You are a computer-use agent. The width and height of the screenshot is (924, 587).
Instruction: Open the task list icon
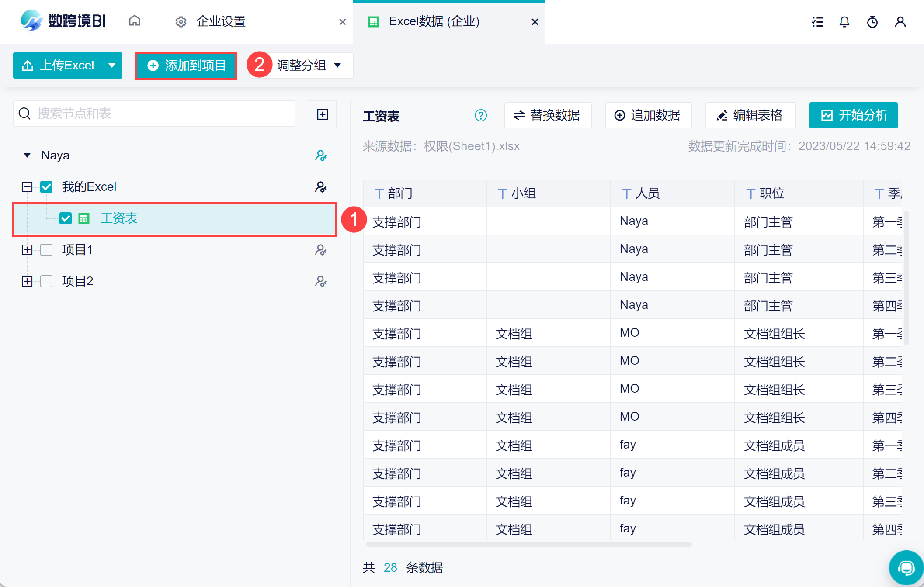point(817,22)
